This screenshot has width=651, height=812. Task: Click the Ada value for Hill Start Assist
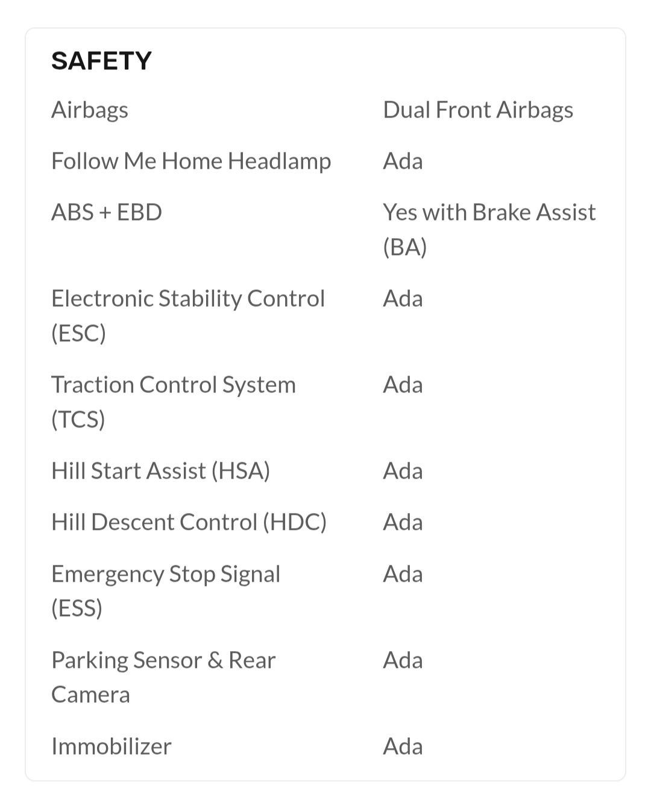pos(403,471)
